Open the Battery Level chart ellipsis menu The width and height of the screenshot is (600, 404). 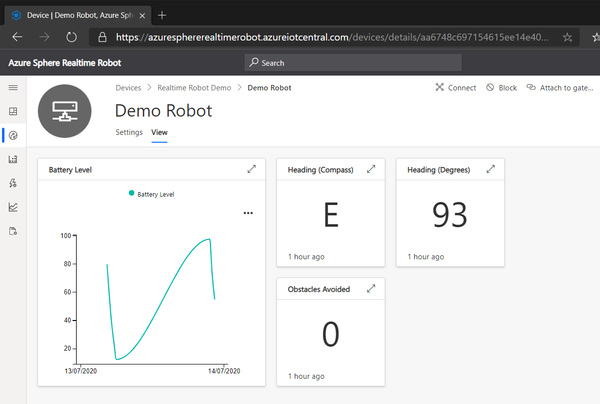coord(248,213)
